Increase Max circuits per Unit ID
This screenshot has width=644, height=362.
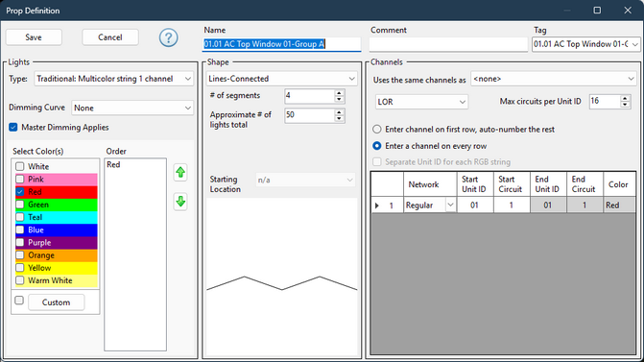[625, 98]
